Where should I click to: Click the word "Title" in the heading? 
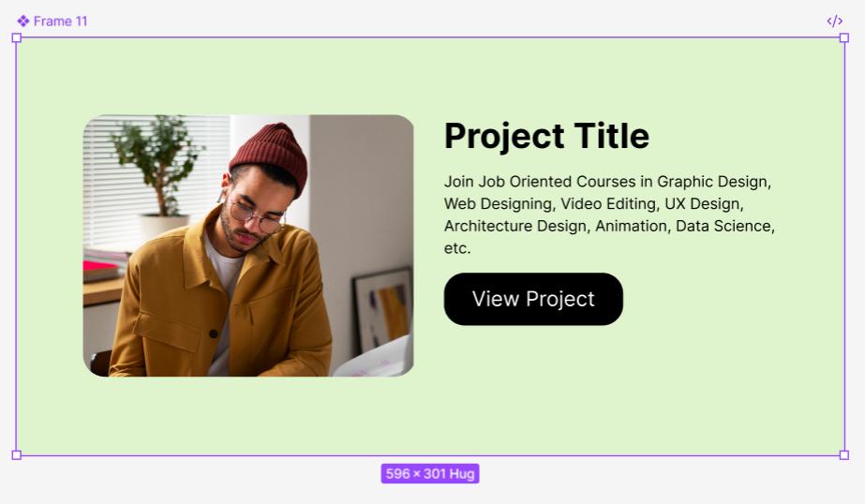click(611, 136)
